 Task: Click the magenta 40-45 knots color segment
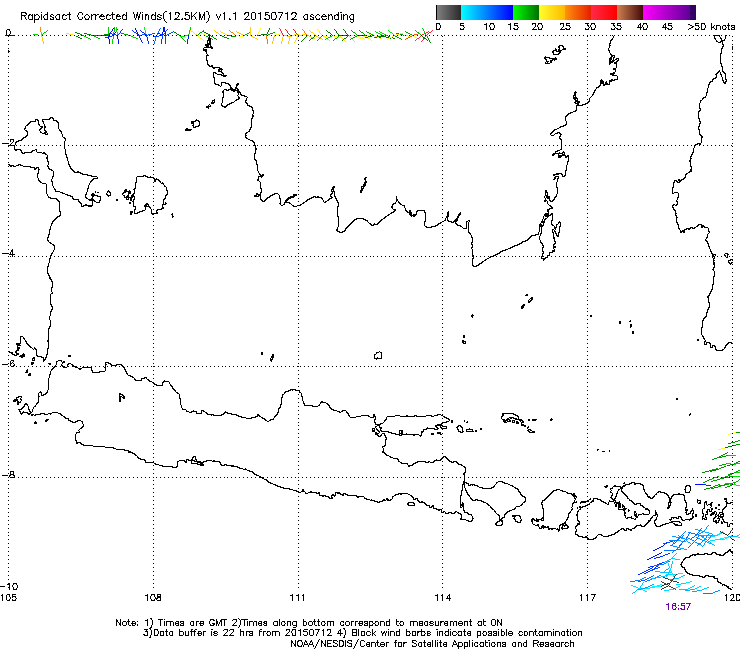[x=656, y=12]
